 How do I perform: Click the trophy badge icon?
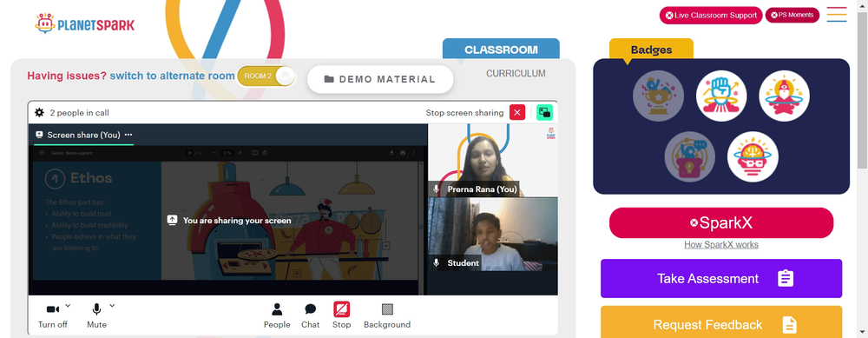click(x=658, y=96)
